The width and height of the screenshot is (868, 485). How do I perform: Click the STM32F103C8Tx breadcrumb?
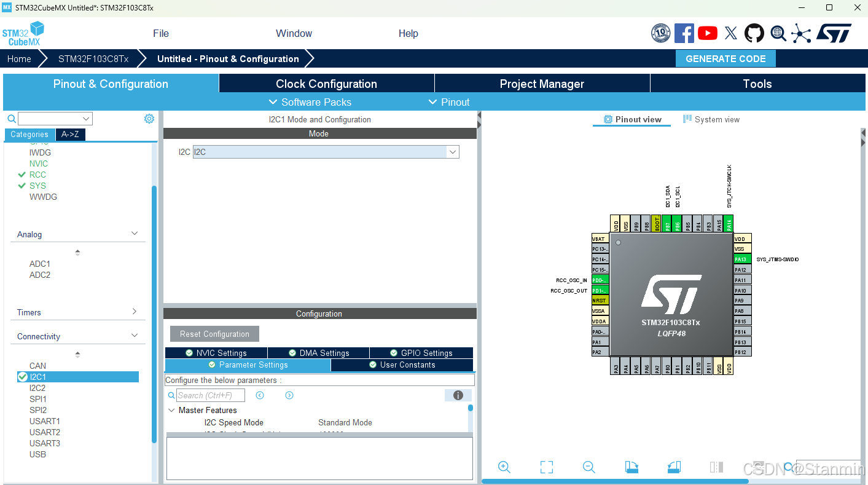(x=93, y=58)
